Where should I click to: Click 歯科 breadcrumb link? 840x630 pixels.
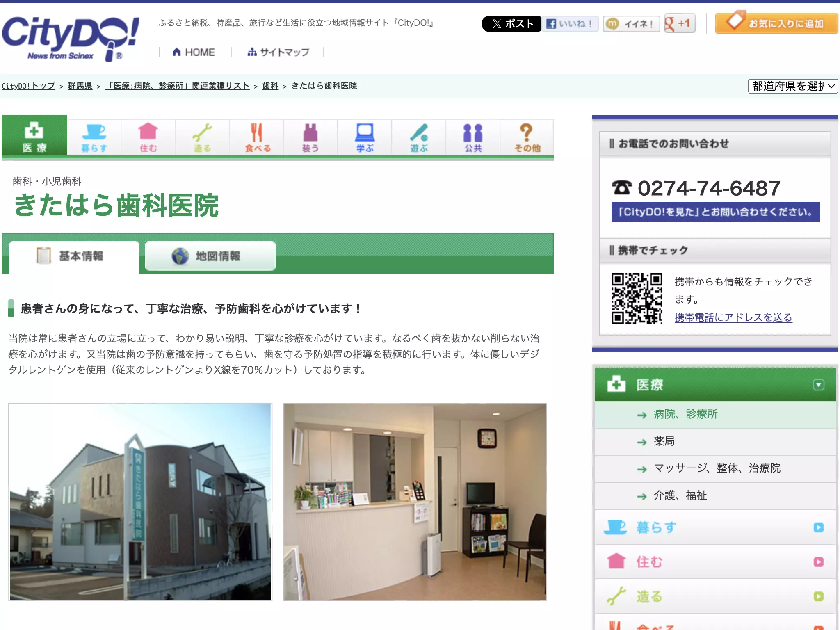[x=270, y=86]
